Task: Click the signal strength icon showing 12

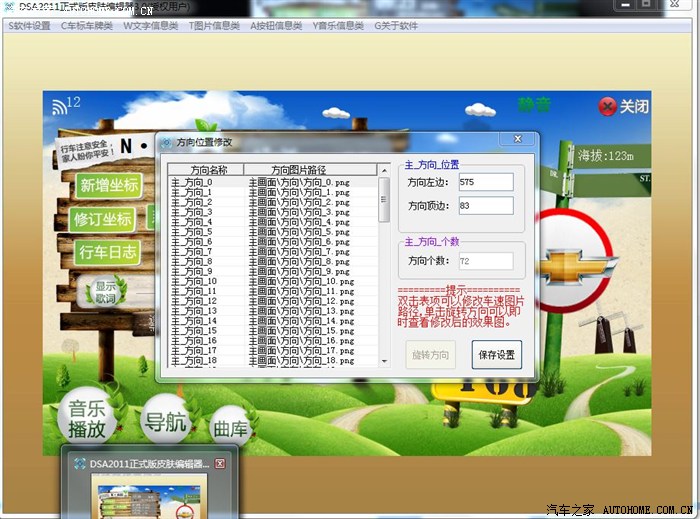Action: (65, 105)
